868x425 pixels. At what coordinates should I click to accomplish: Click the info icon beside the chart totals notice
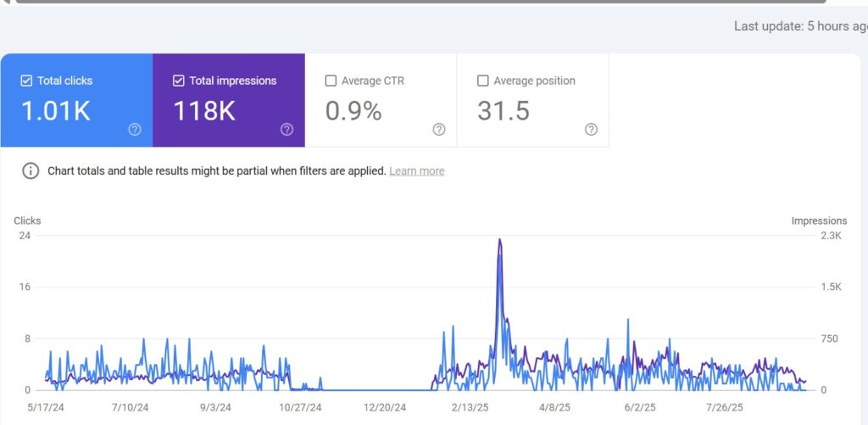[x=31, y=171]
